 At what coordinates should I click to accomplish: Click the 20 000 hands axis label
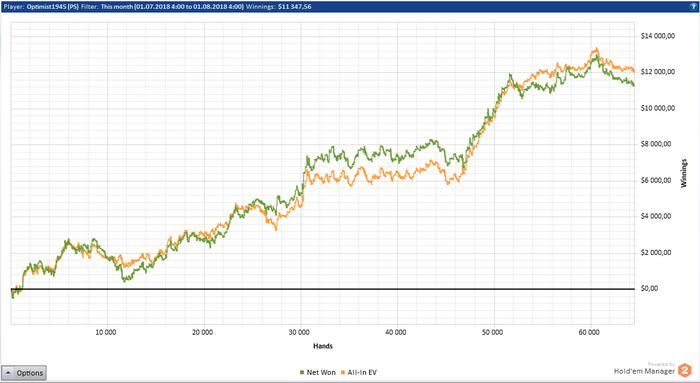pyautogui.click(x=202, y=333)
